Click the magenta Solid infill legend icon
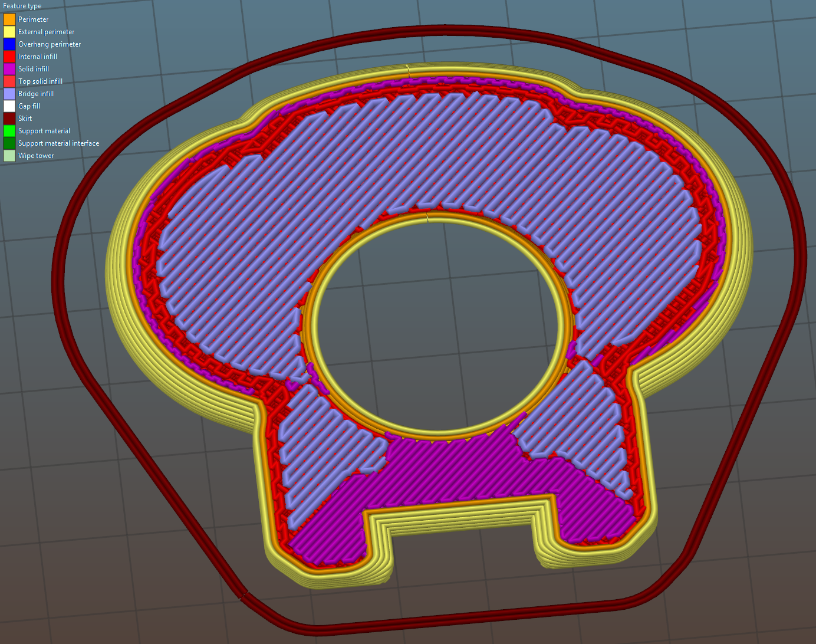This screenshot has height=644, width=816. (9, 68)
